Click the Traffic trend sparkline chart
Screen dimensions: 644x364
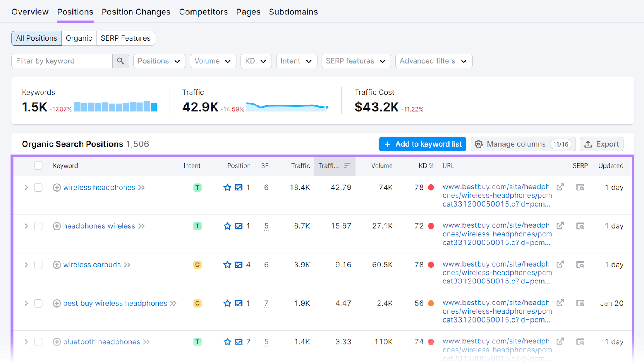tap(287, 106)
